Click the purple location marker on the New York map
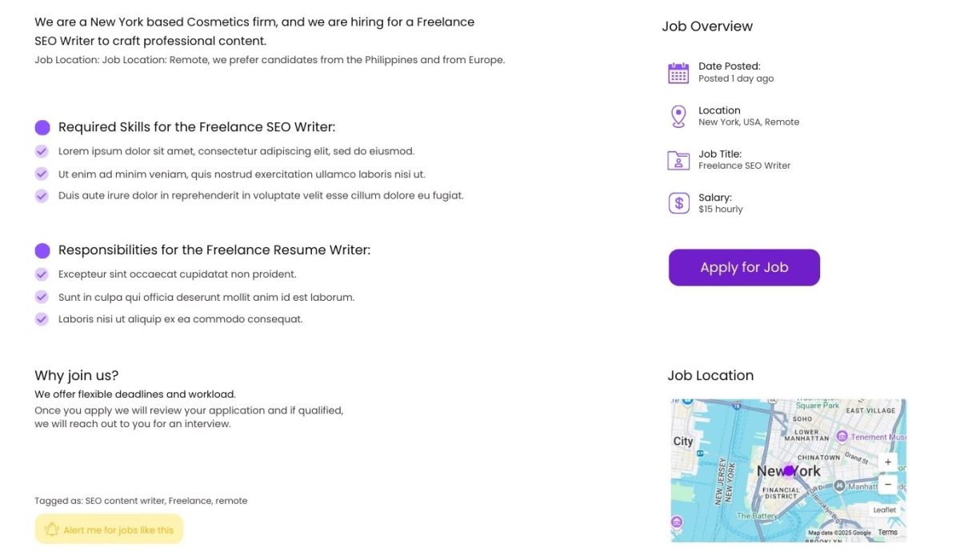The height and width of the screenshot is (560, 960). pyautogui.click(x=789, y=471)
